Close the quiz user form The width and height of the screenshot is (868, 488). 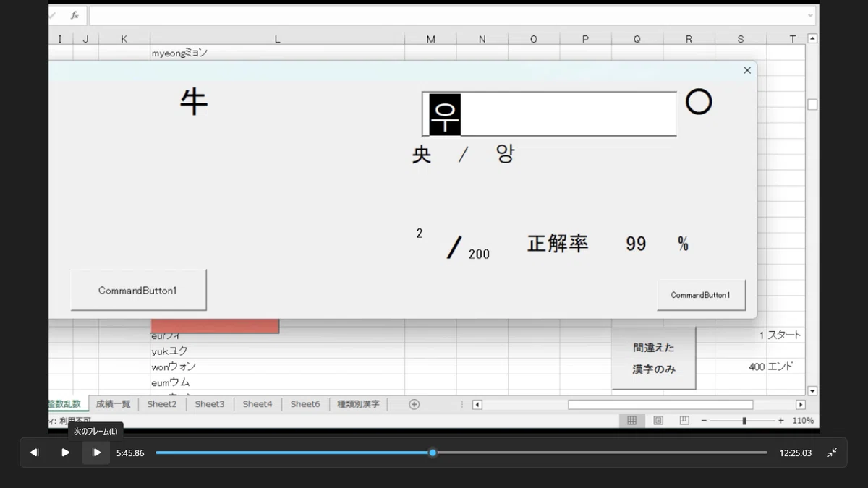[x=747, y=70]
